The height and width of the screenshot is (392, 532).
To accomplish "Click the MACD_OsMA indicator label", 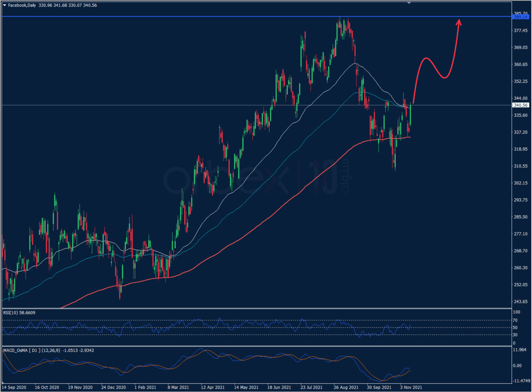I will (48, 350).
